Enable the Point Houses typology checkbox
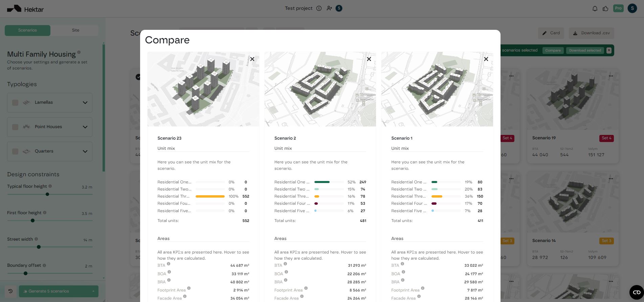644x302 pixels. (x=15, y=127)
